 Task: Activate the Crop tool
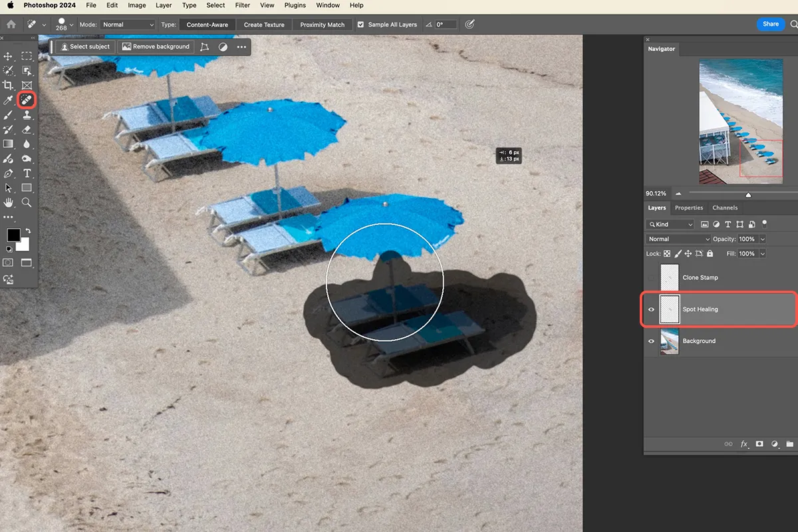point(9,85)
